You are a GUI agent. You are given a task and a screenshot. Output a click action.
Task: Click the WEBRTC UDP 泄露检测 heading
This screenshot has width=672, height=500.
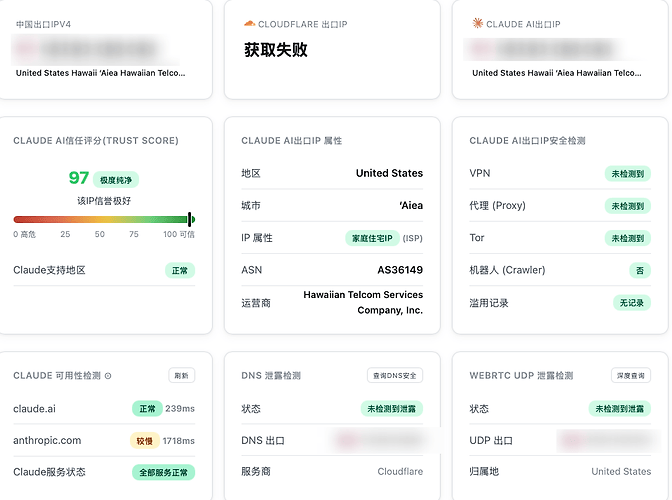tap(521, 376)
